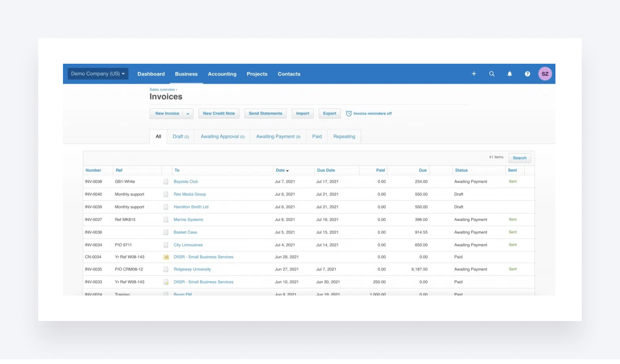Switch to the Awaiting Approval tab
The height and width of the screenshot is (364, 620).
pos(222,136)
